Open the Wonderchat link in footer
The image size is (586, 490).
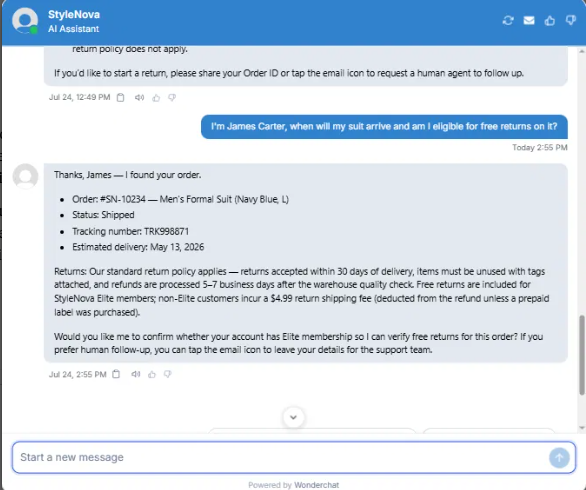click(316, 485)
